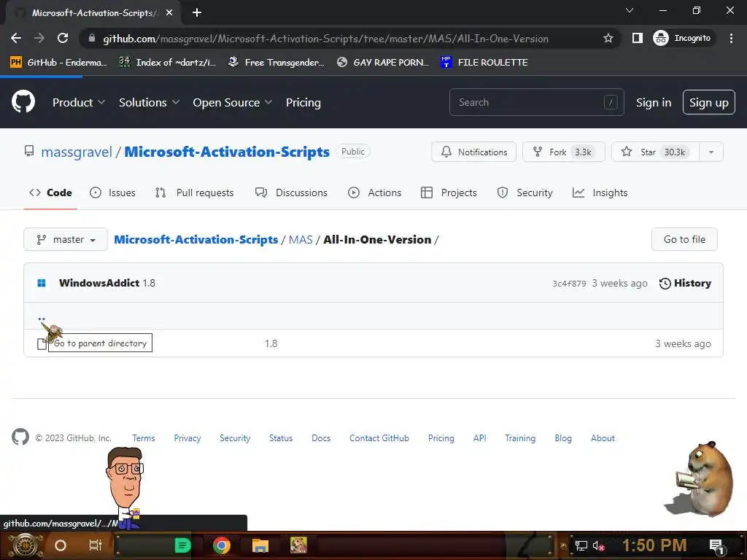Open the Security tab

point(525,192)
